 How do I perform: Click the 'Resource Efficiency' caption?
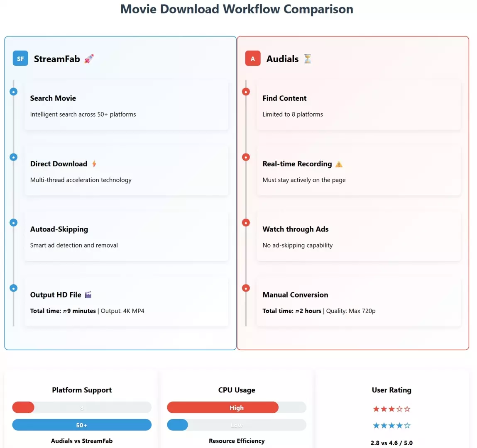click(237, 441)
